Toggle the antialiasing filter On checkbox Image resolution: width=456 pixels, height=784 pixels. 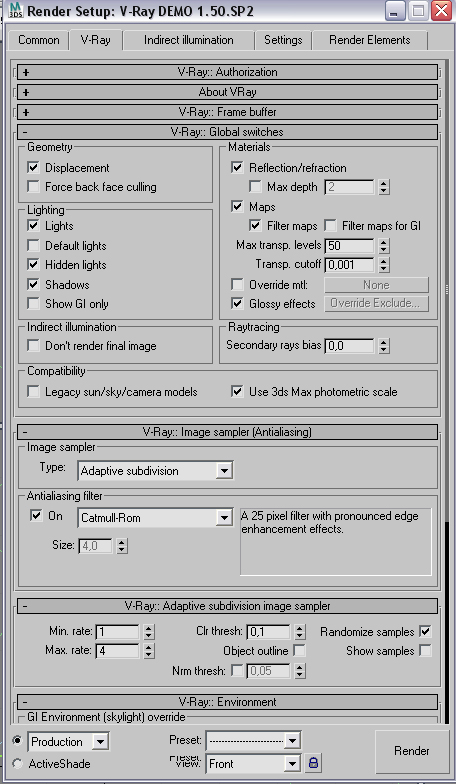36,516
